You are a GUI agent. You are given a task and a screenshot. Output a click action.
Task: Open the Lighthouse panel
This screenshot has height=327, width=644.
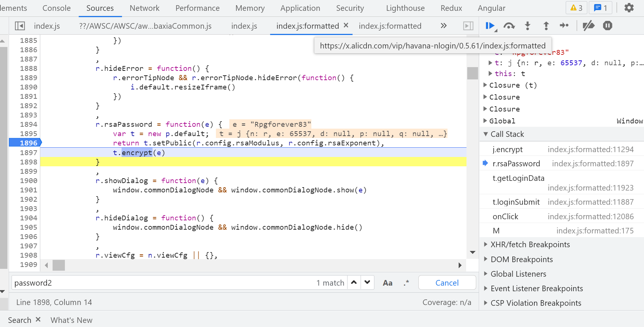pos(405,8)
